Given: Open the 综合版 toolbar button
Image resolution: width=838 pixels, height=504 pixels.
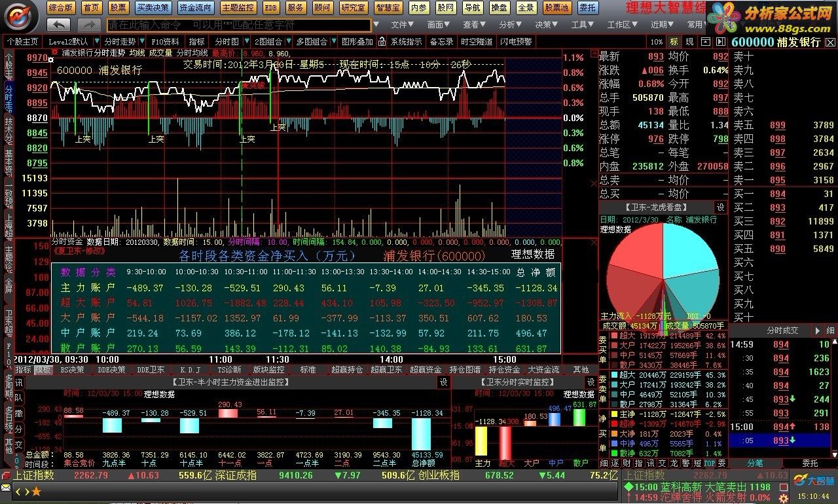Looking at the screenshot, I should (60, 8).
